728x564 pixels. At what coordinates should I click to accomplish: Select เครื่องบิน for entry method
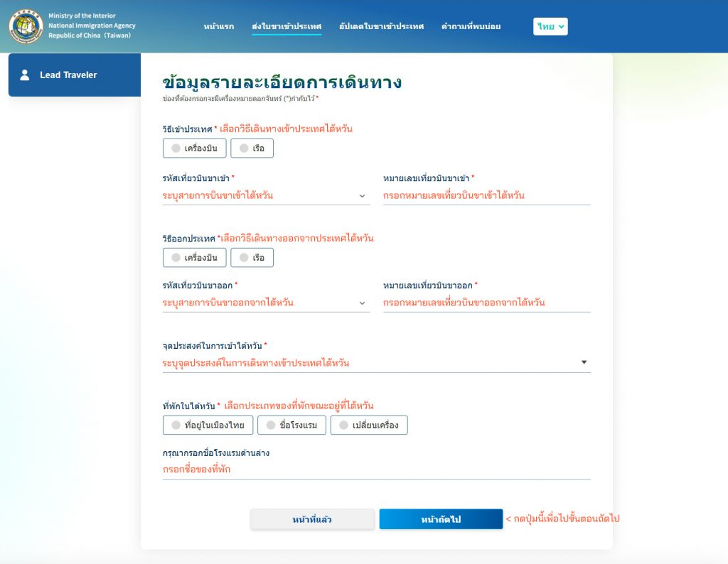[x=195, y=148]
